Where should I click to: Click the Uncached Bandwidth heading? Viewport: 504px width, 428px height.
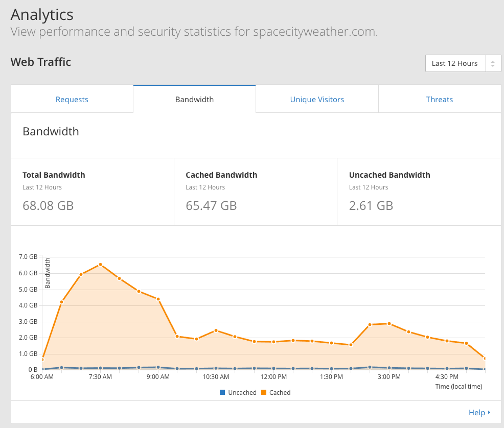[x=390, y=175]
